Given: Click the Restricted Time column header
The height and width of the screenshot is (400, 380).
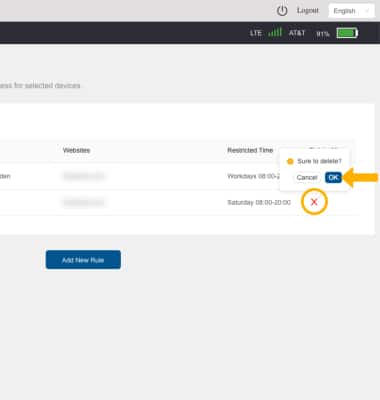Looking at the screenshot, I should [250, 150].
